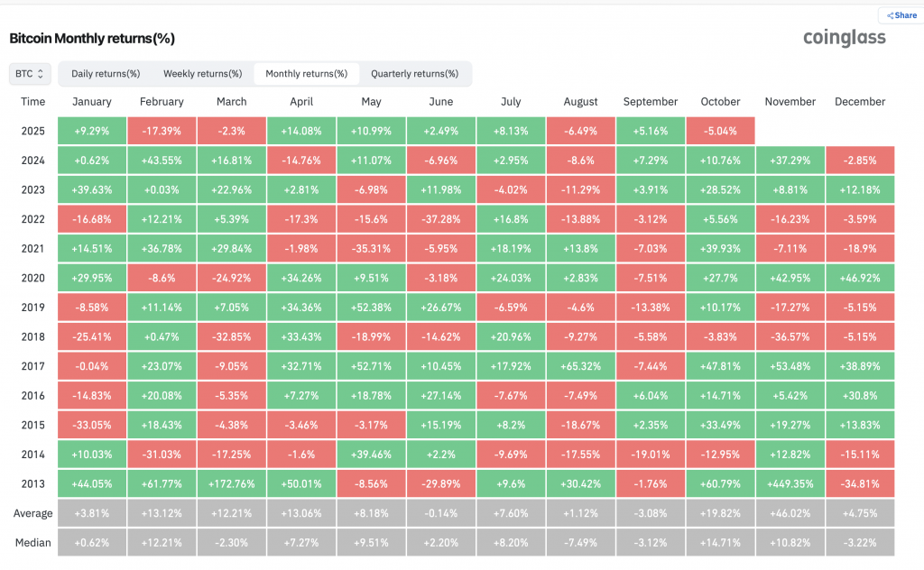Switch to the Daily returns(%) tab

[x=106, y=74]
